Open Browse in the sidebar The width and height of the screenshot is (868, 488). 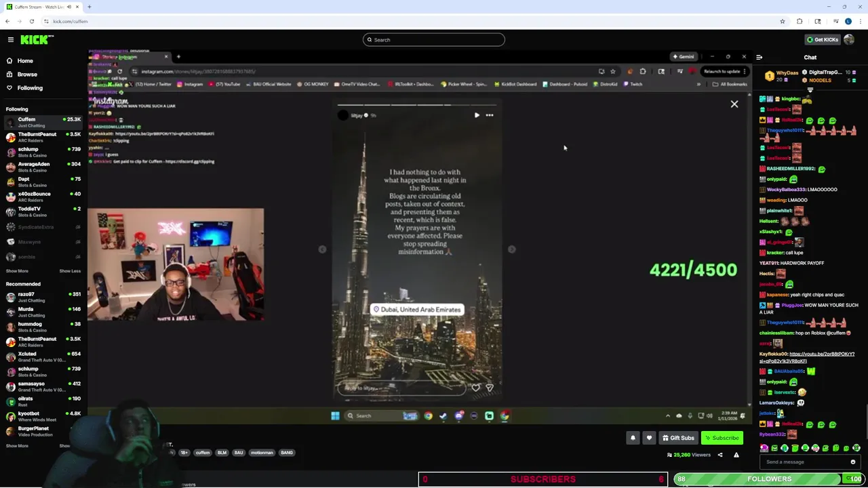(x=27, y=75)
